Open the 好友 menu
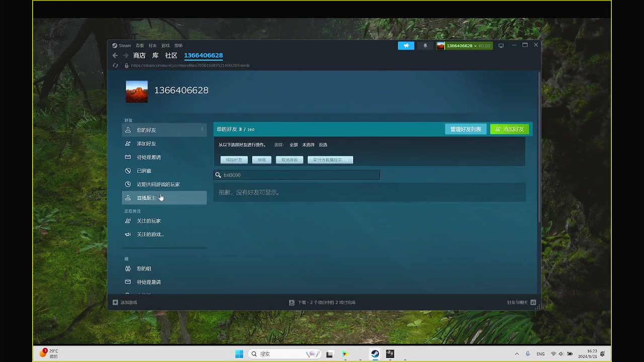644x362 pixels. point(152,46)
